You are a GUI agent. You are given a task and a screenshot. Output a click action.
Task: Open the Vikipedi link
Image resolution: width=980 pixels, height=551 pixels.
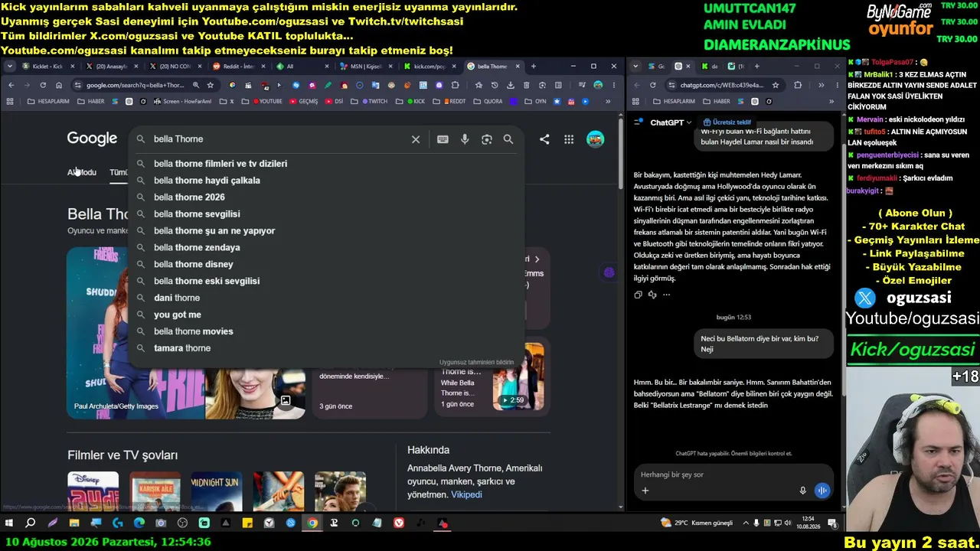pos(466,494)
